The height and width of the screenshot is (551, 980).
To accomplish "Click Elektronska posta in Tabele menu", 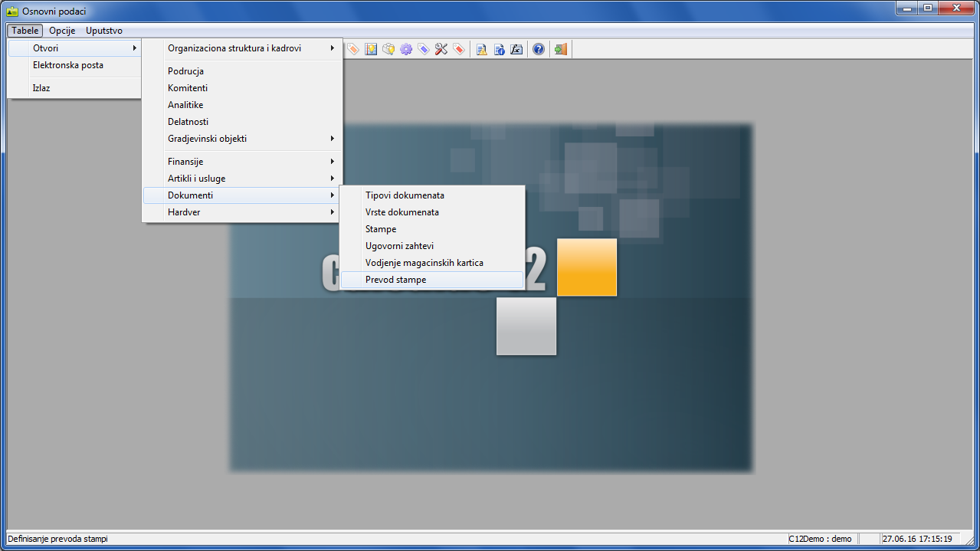I will pos(68,65).
